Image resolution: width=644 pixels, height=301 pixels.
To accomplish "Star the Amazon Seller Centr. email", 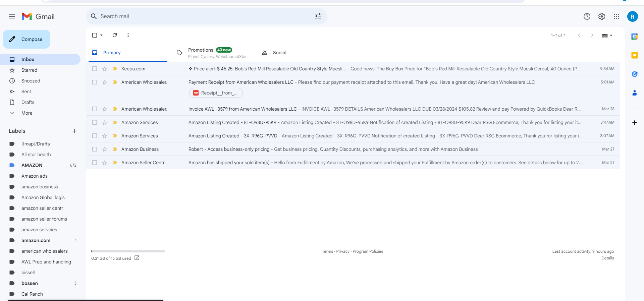I will 105,163.
